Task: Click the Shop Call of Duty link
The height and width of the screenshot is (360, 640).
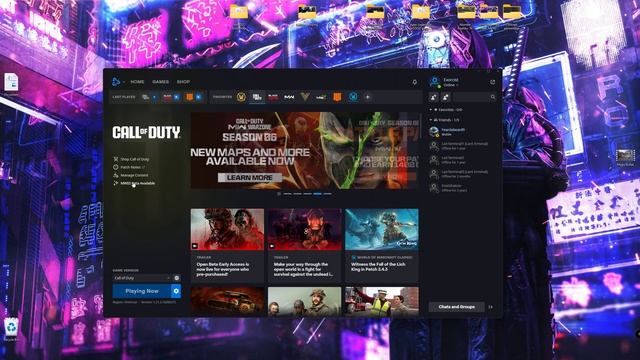Action: point(135,159)
